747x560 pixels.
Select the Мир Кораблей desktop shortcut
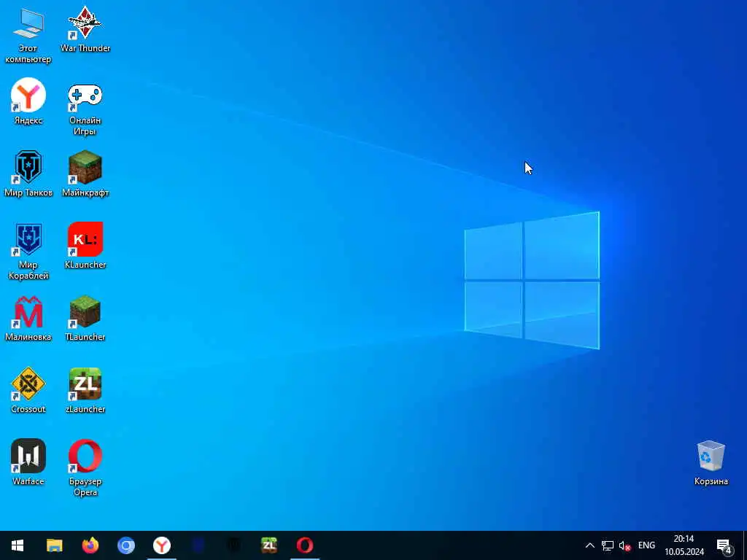pos(28,252)
